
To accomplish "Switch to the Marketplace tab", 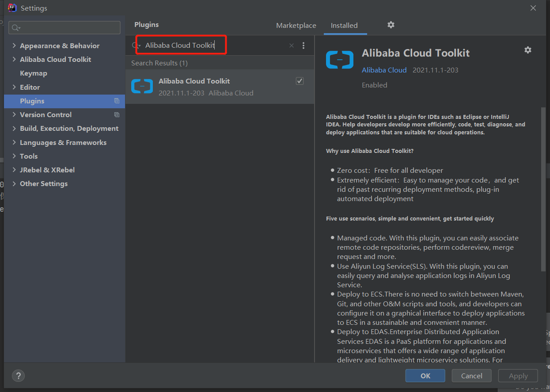I will [296, 26].
